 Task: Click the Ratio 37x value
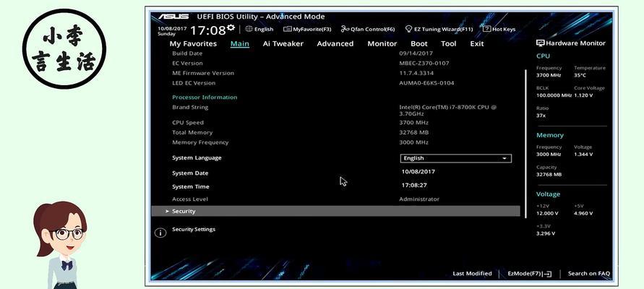click(541, 116)
